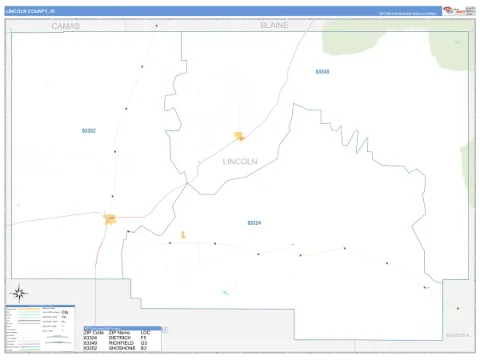Screen dimensions: 480x360
Task: Select DIETRICH in the ZIP table
Action: [x=120, y=338]
